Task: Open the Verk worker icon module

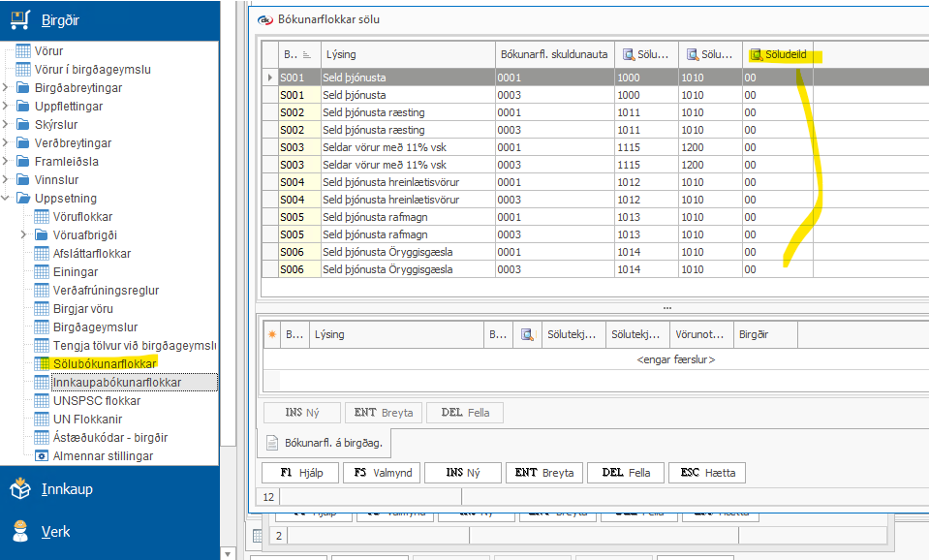Action: pyautogui.click(x=20, y=531)
